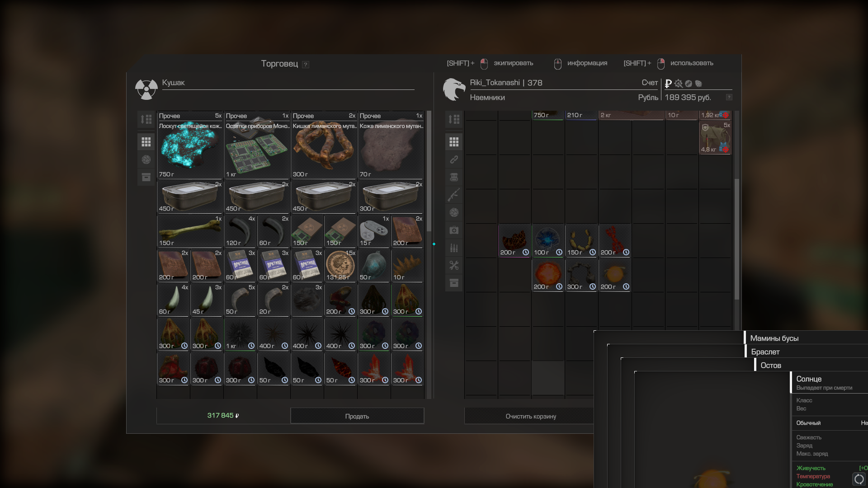Click the Продать button

(x=357, y=416)
